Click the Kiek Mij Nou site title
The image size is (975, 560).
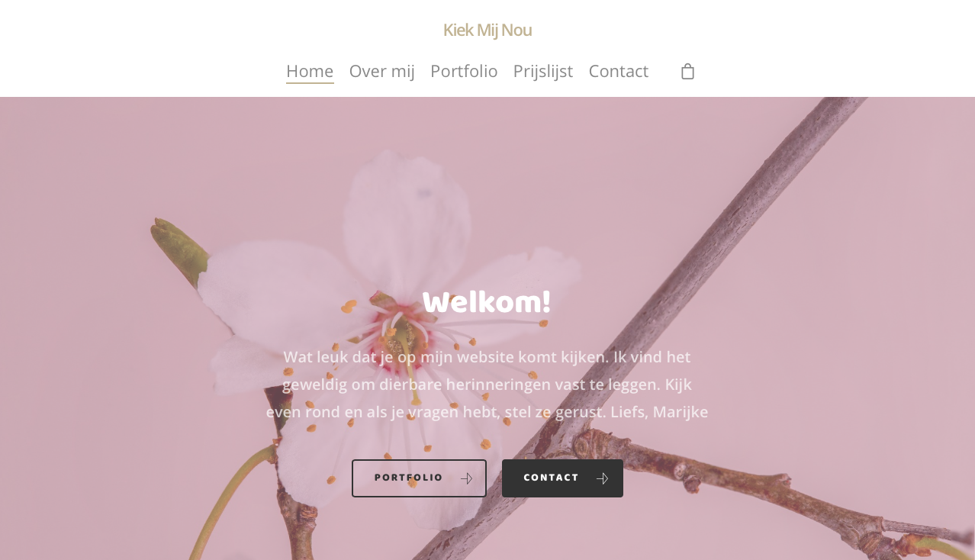coord(487,30)
